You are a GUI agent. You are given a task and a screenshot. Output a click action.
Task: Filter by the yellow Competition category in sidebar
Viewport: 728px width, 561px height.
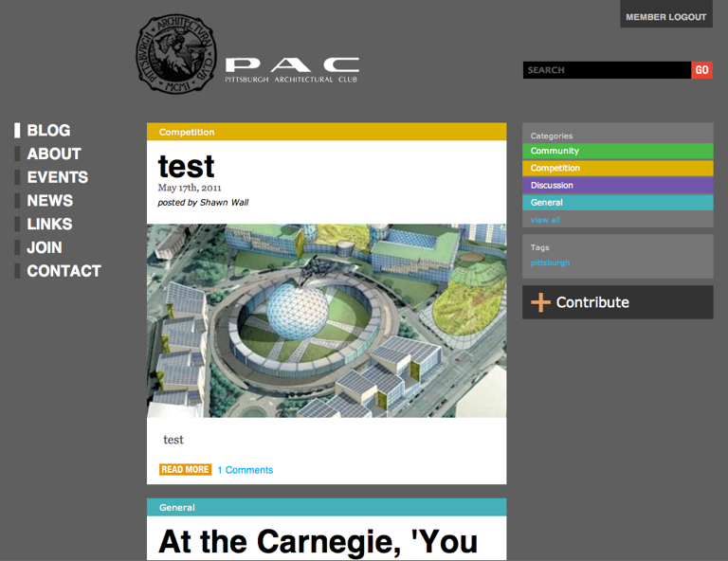(617, 168)
